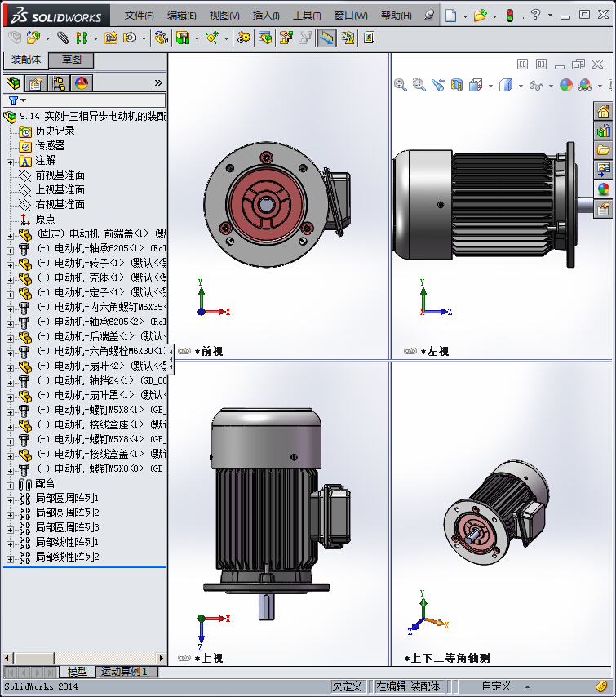The width and height of the screenshot is (616, 697).
Task: Click the Show Hidden Components icon
Action: [x=162, y=38]
